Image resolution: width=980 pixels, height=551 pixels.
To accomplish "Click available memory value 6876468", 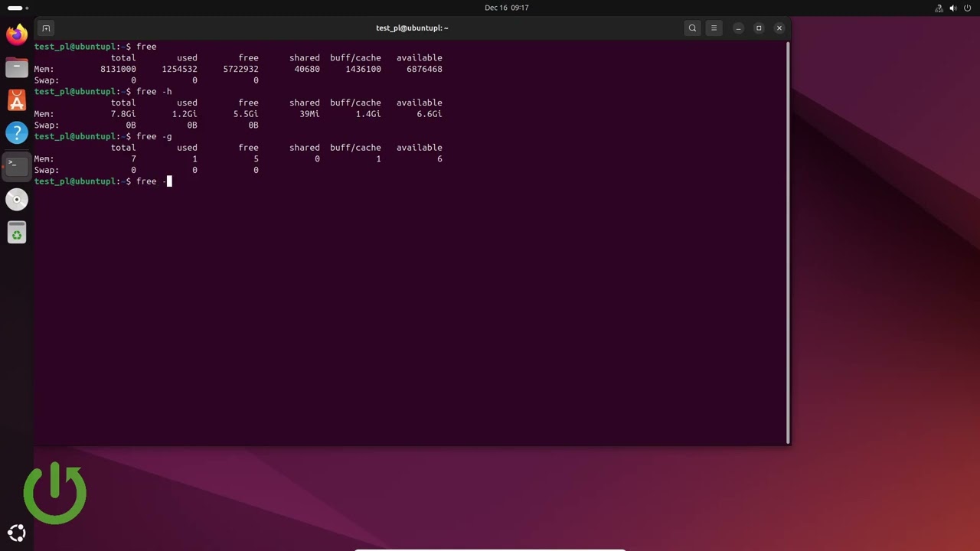I will pyautogui.click(x=424, y=69).
